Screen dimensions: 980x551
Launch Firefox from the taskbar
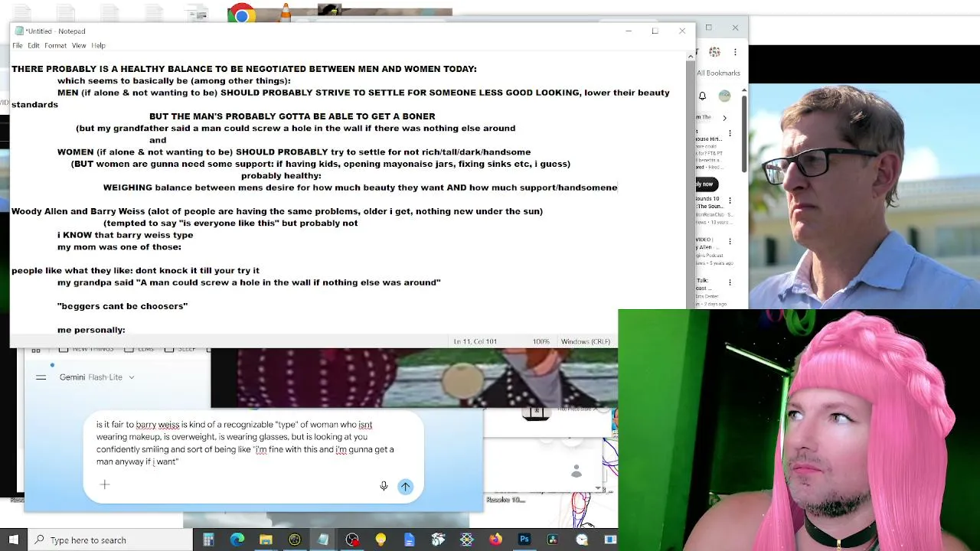pos(495,540)
